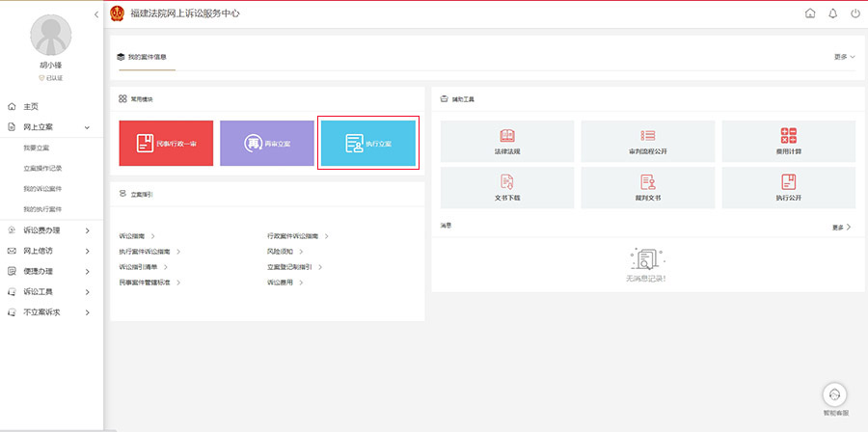The height and width of the screenshot is (432, 868).
Task: Open the 诉讼费用 link
Action: pos(280,283)
